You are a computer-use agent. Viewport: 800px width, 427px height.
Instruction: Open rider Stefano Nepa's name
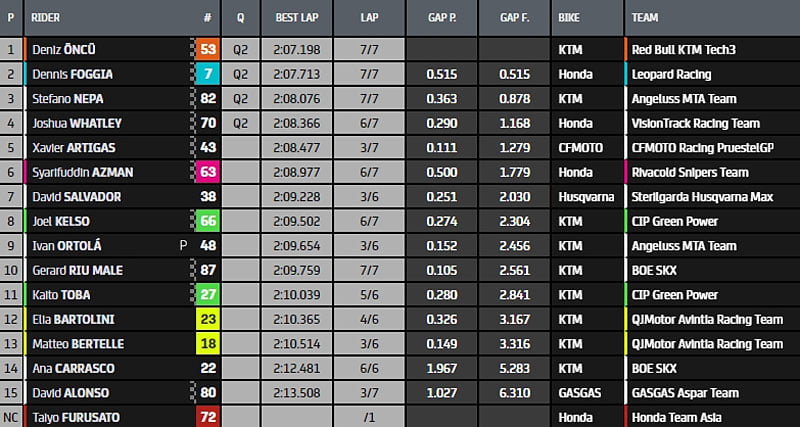click(70, 98)
